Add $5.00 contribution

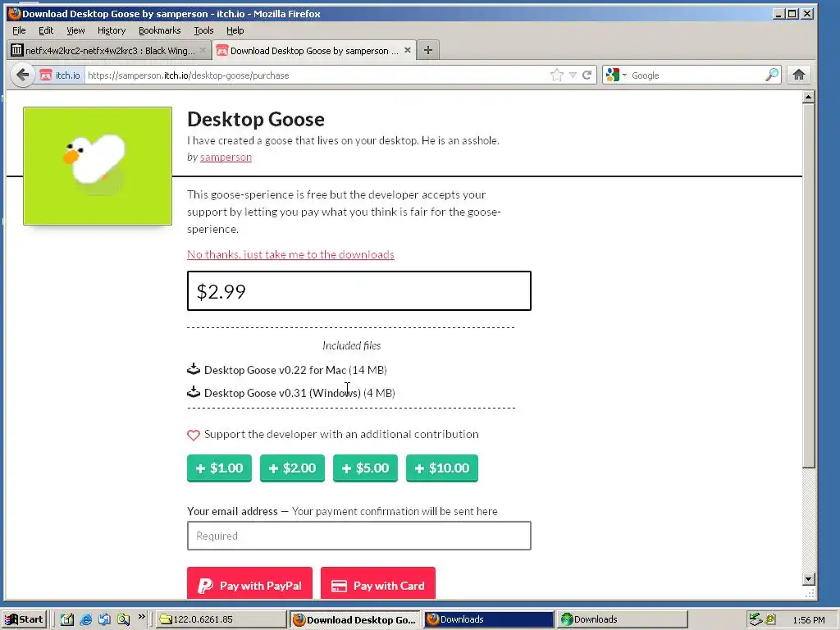(x=365, y=468)
